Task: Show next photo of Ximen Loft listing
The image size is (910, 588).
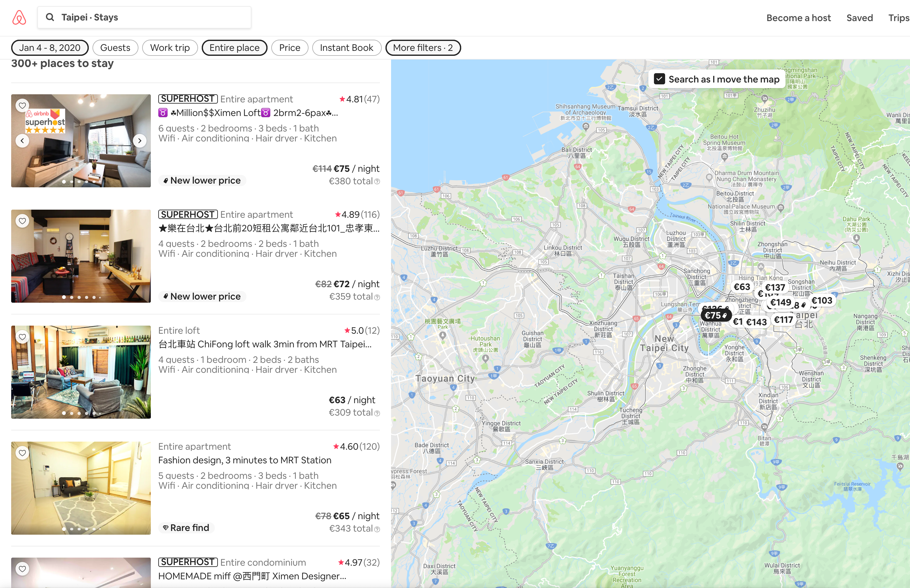Action: click(x=140, y=140)
